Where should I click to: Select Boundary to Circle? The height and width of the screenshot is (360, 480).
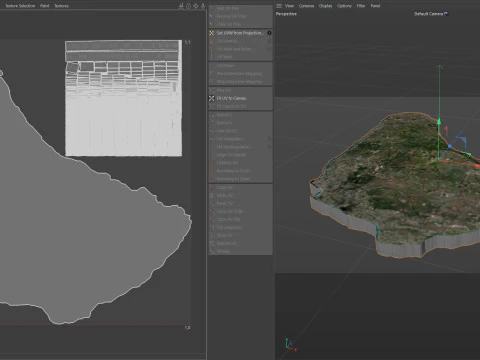[240, 171]
